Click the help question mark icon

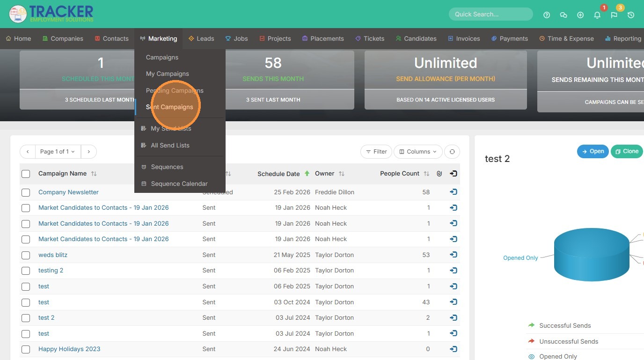click(x=547, y=15)
